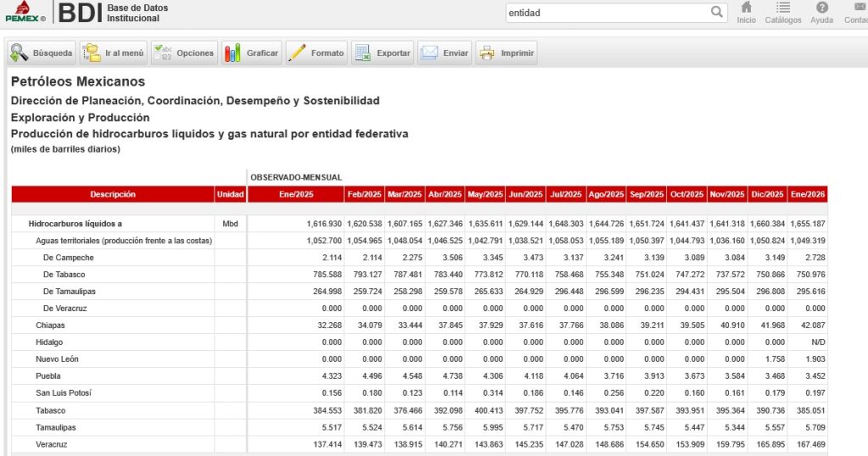Open Catálogos list in header
The height and width of the screenshot is (456, 868).
(782, 12)
